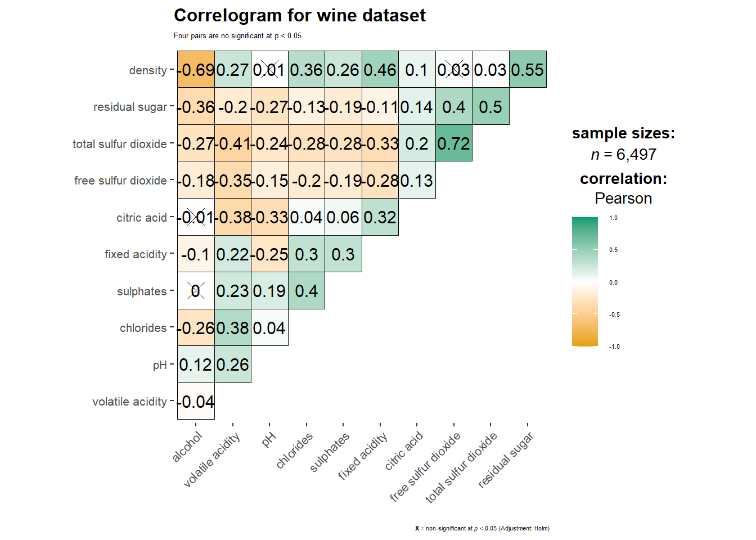756x540 pixels.
Task: Click the Pearson correlation color legend bar
Action: 584,281
